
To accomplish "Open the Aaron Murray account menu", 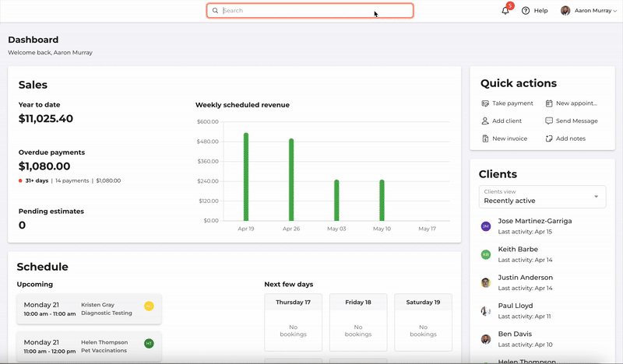I will click(x=588, y=11).
